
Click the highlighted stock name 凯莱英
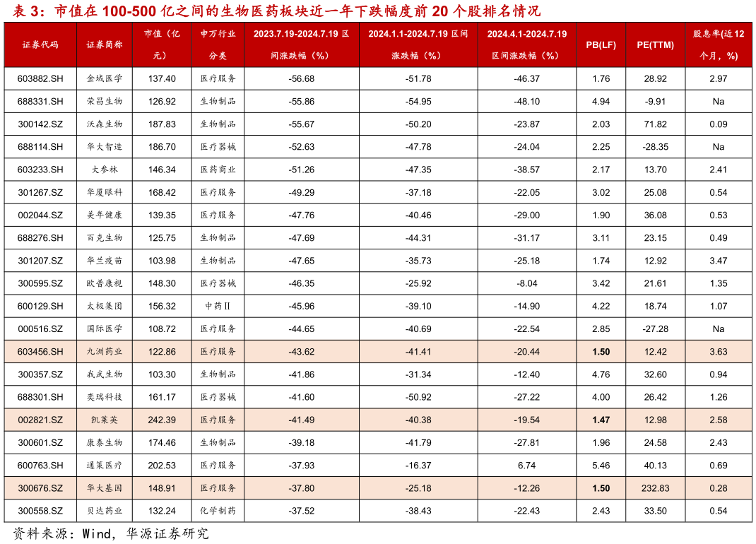click(105, 420)
